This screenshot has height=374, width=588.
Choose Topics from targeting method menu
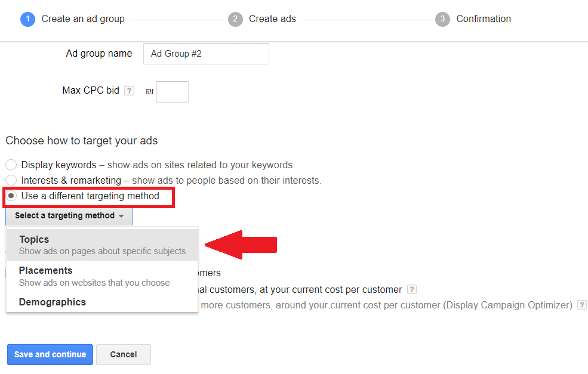coord(102,245)
